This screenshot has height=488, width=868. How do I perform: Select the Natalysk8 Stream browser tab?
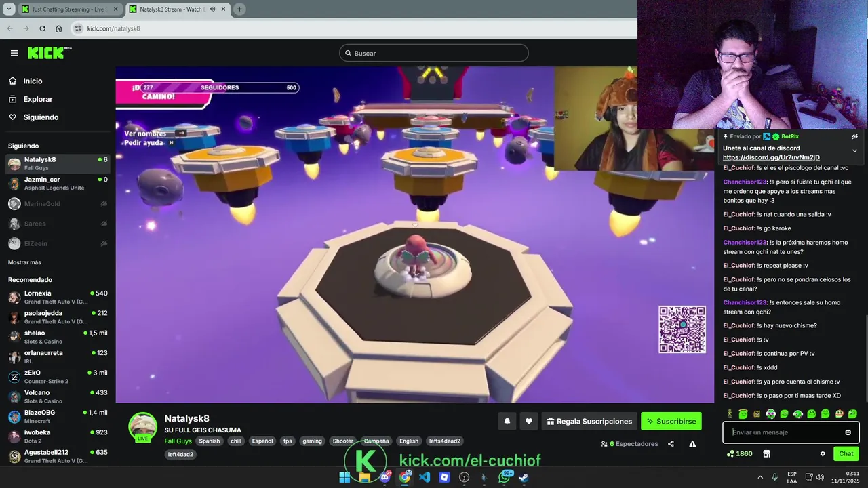click(177, 9)
